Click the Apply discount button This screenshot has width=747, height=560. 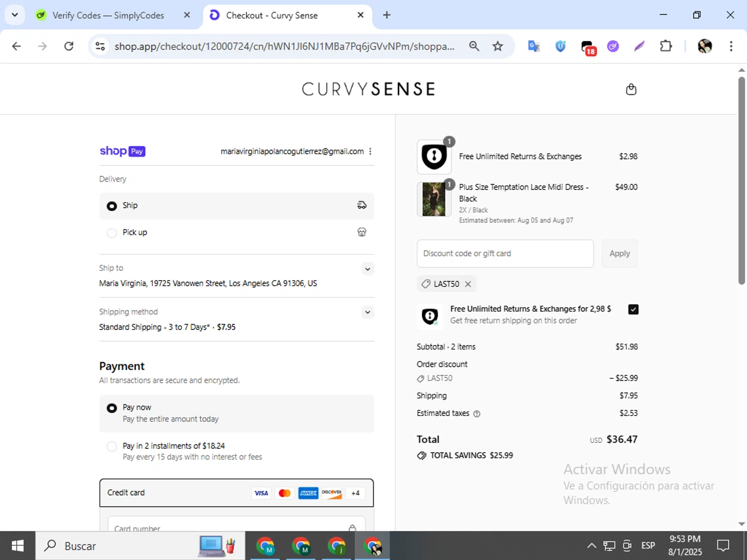point(620,253)
